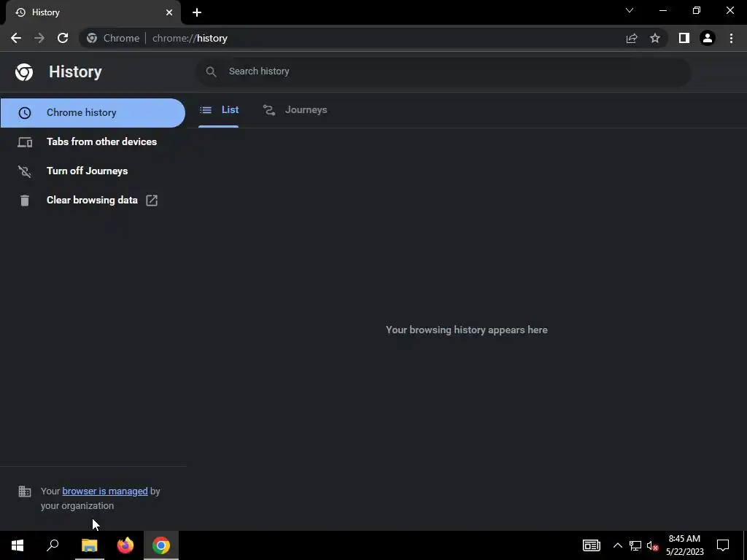This screenshot has height=560, width=747.
Task: Open the tab search chevron
Action: (630, 10)
